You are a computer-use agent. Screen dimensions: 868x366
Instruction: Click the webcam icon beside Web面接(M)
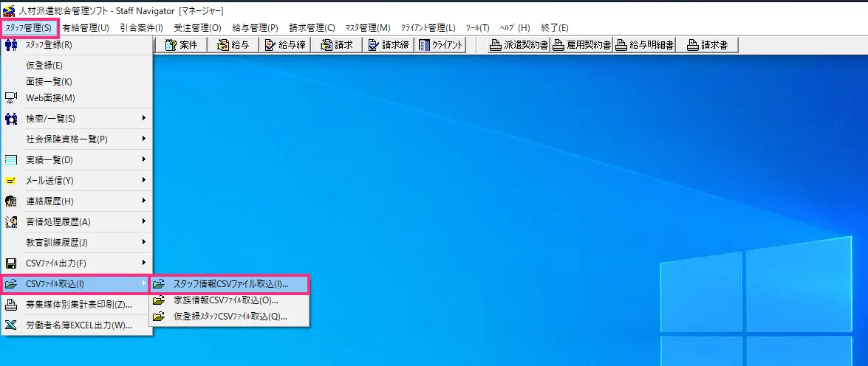point(10,98)
